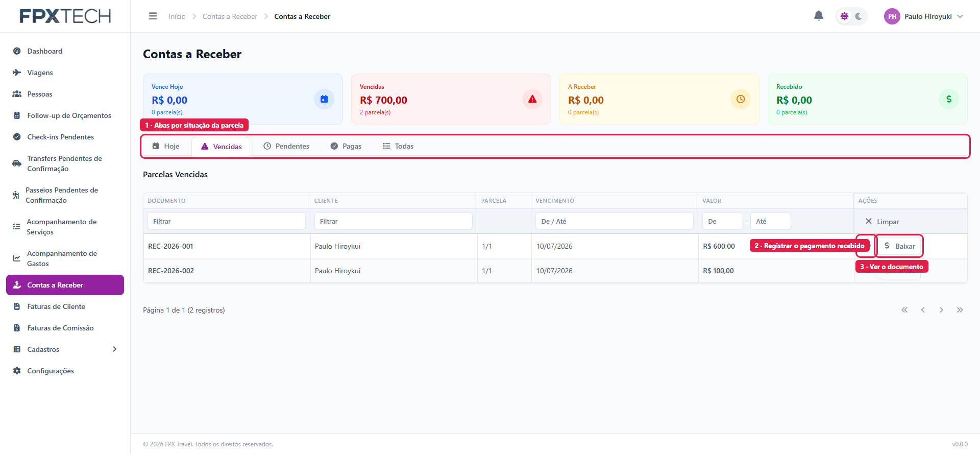Click the Recebido dollar sign icon

tap(949, 99)
